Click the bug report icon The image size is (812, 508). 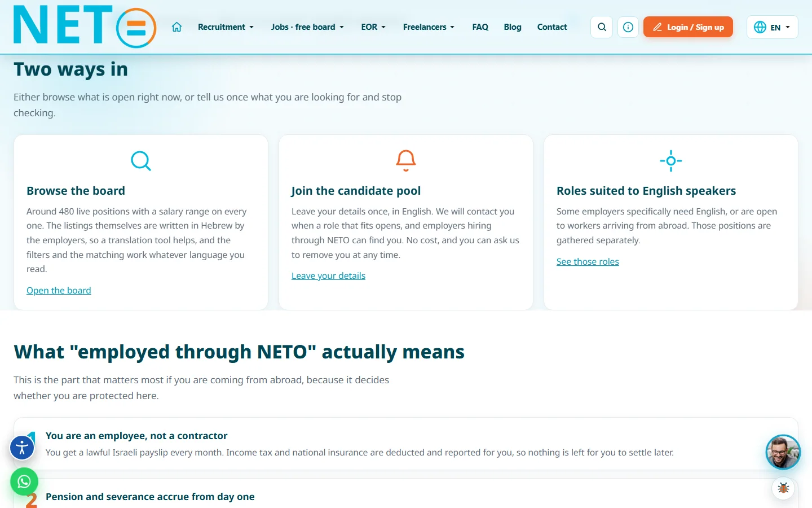[x=783, y=488]
